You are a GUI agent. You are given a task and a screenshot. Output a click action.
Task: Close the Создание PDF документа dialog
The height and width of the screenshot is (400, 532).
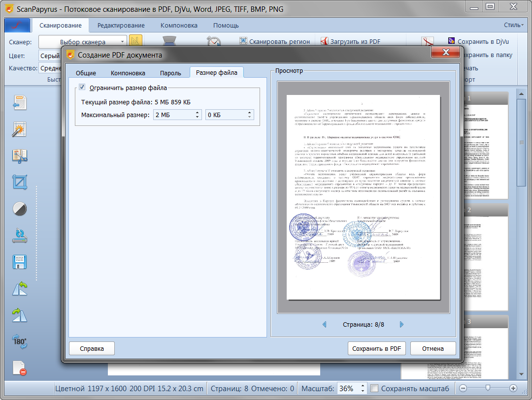(x=445, y=52)
